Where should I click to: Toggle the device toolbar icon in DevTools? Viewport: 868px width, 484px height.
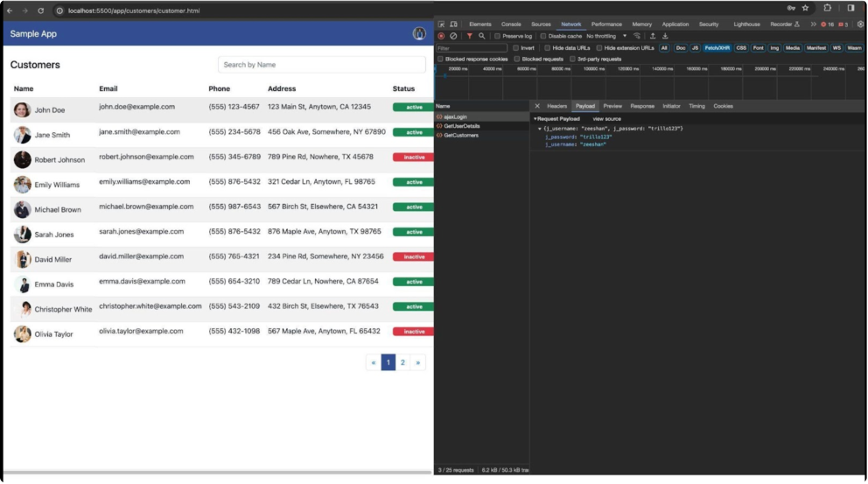[453, 25]
